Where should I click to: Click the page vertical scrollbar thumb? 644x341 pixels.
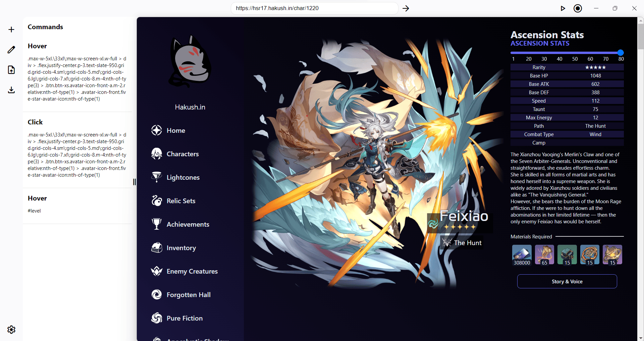pyautogui.click(x=641, y=37)
